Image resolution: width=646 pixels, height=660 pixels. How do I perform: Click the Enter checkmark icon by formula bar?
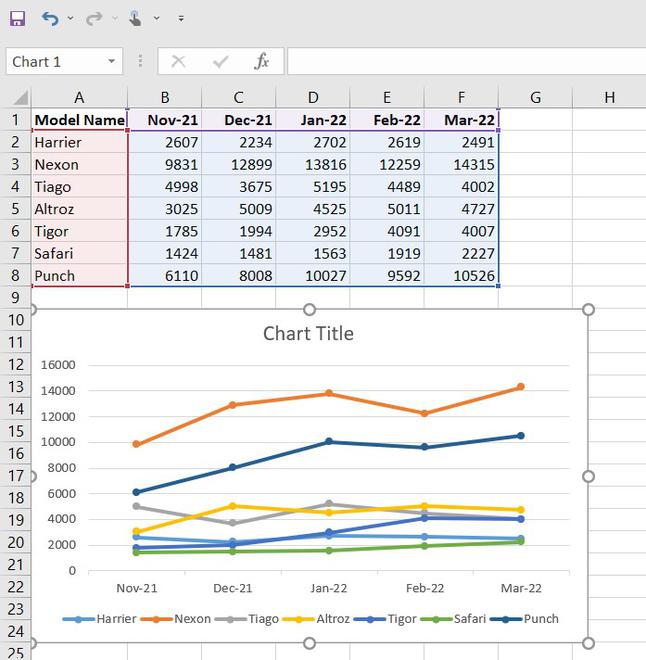pyautogui.click(x=220, y=61)
